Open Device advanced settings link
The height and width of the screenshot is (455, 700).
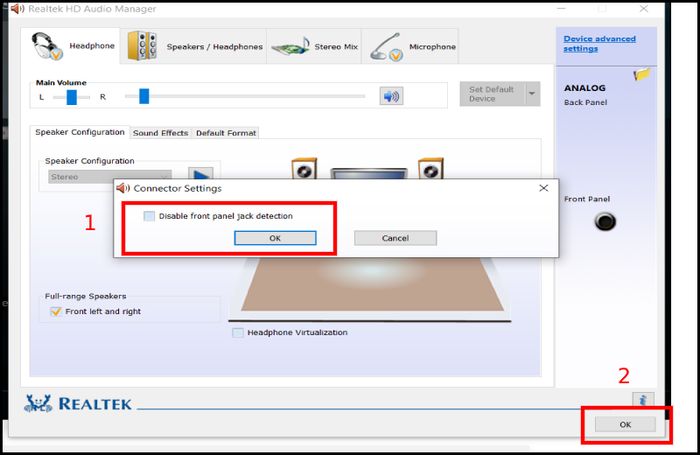pyautogui.click(x=599, y=44)
